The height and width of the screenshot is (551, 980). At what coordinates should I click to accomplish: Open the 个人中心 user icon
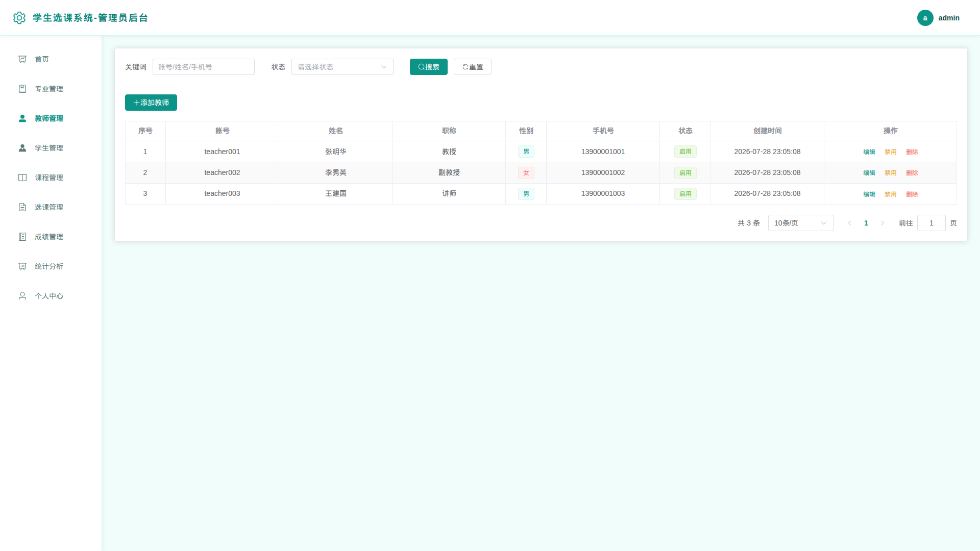[22, 296]
